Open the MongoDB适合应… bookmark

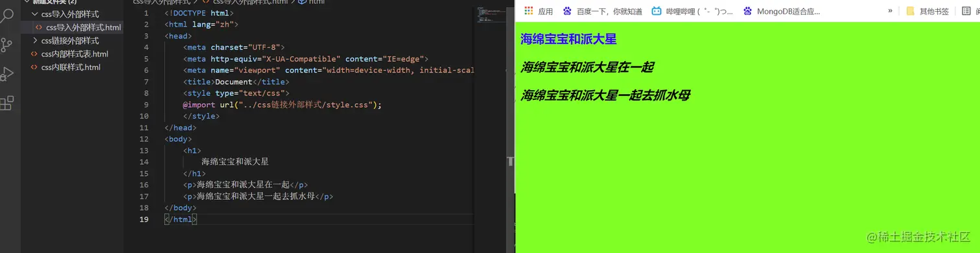782,11
